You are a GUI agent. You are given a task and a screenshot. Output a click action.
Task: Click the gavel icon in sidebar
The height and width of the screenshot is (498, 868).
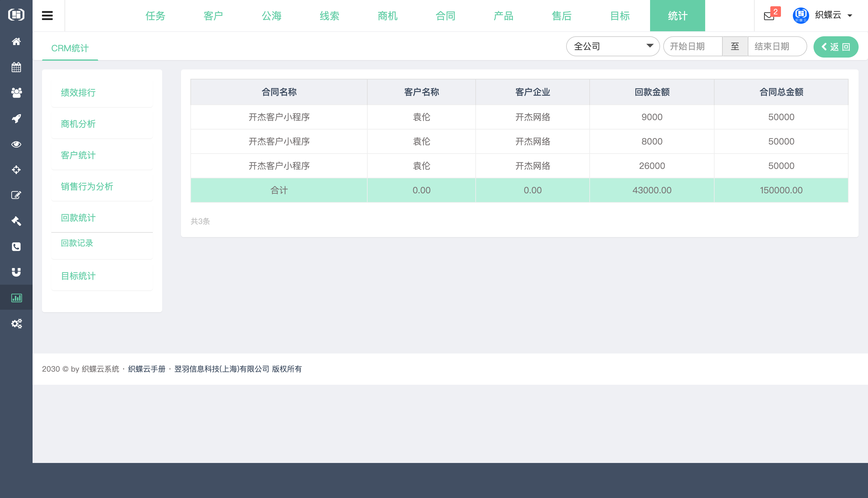16,221
